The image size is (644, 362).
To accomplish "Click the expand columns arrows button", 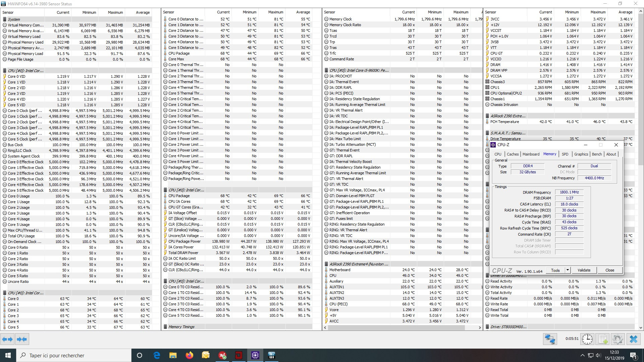I will (7, 339).
